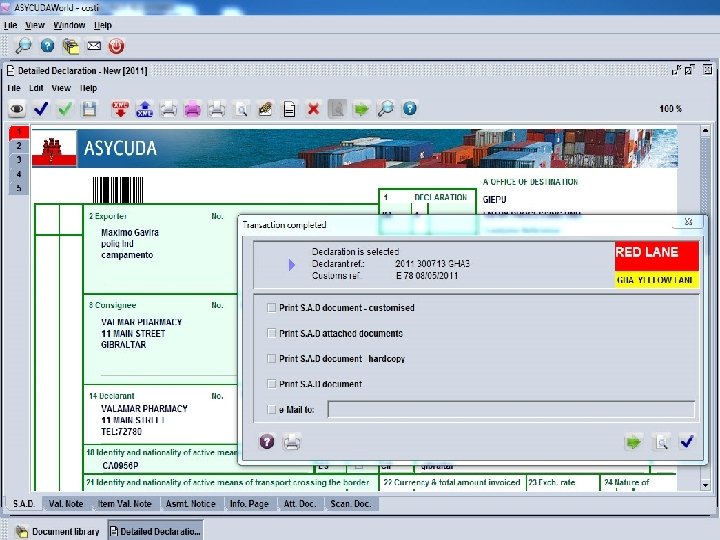Screen dimensions: 720x540
Task: Open the main File menu
Action: (x=10, y=25)
